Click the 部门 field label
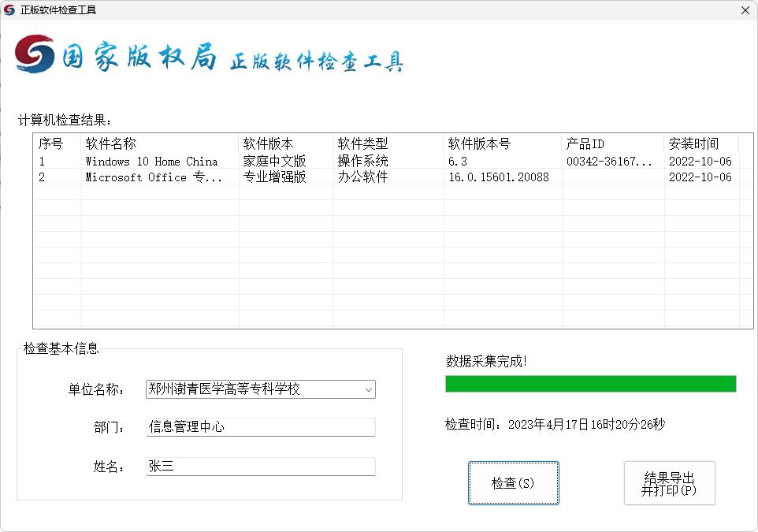The image size is (758, 532). pyautogui.click(x=109, y=427)
